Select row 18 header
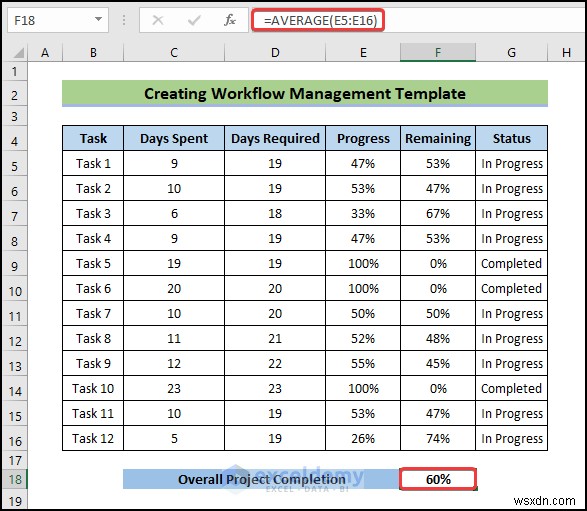 (15, 479)
